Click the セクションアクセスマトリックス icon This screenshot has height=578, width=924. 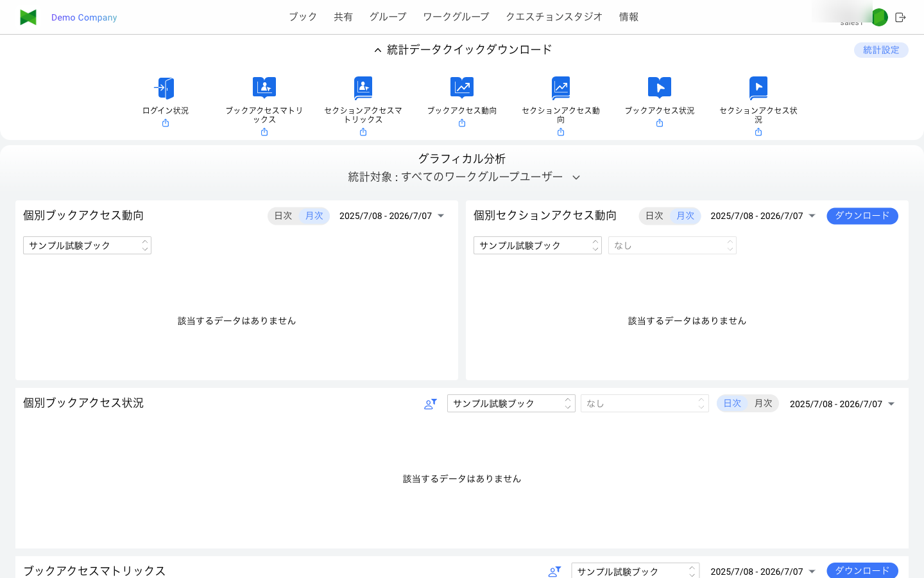tap(363, 88)
